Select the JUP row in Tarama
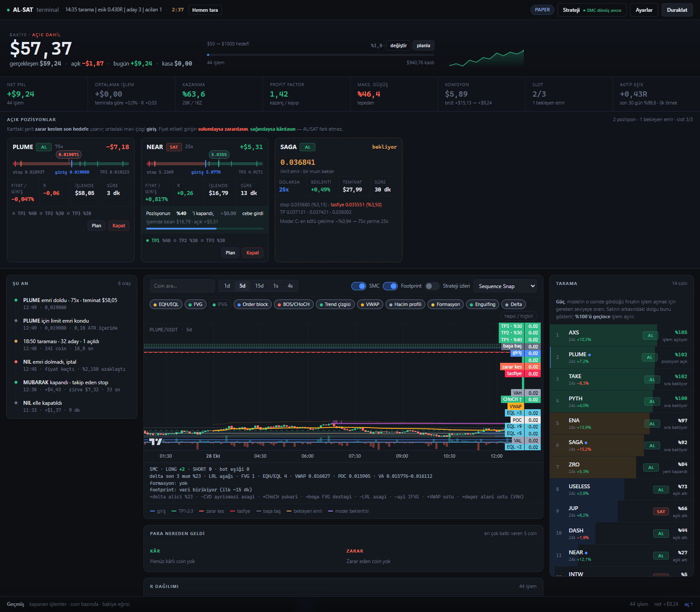The width and height of the screenshot is (700, 612). [621, 511]
